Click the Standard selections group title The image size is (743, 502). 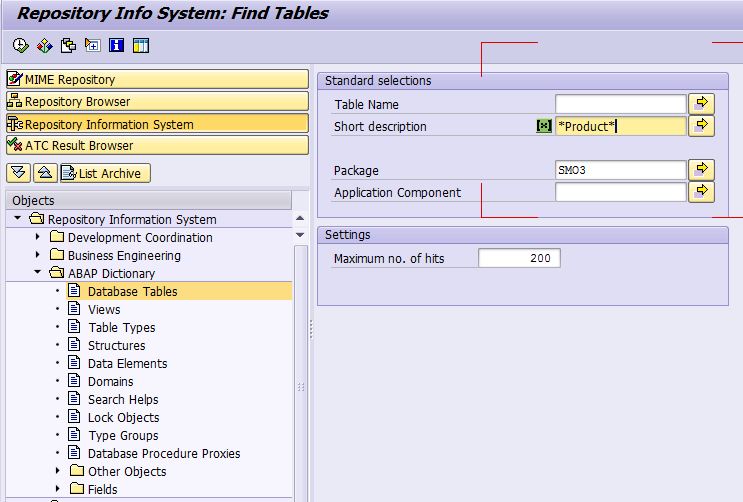pyautogui.click(x=378, y=81)
